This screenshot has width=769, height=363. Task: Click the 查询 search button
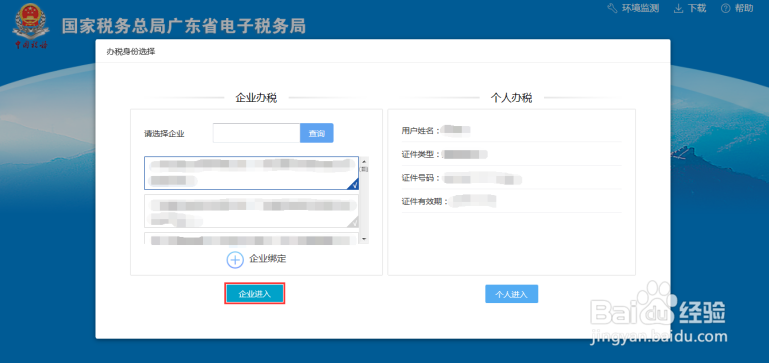317,133
